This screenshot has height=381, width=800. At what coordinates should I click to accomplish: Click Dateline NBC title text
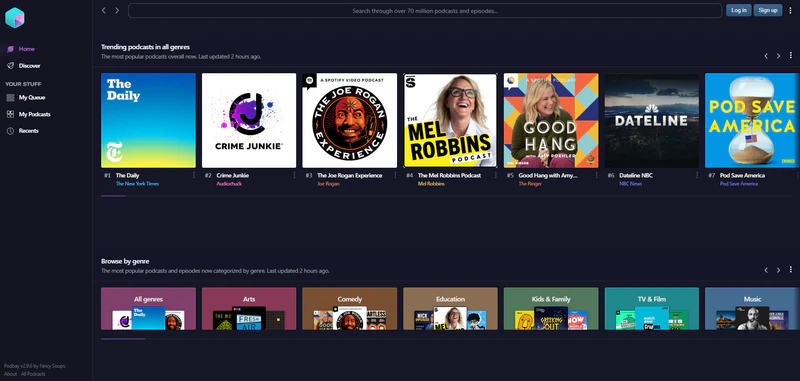[x=636, y=175]
